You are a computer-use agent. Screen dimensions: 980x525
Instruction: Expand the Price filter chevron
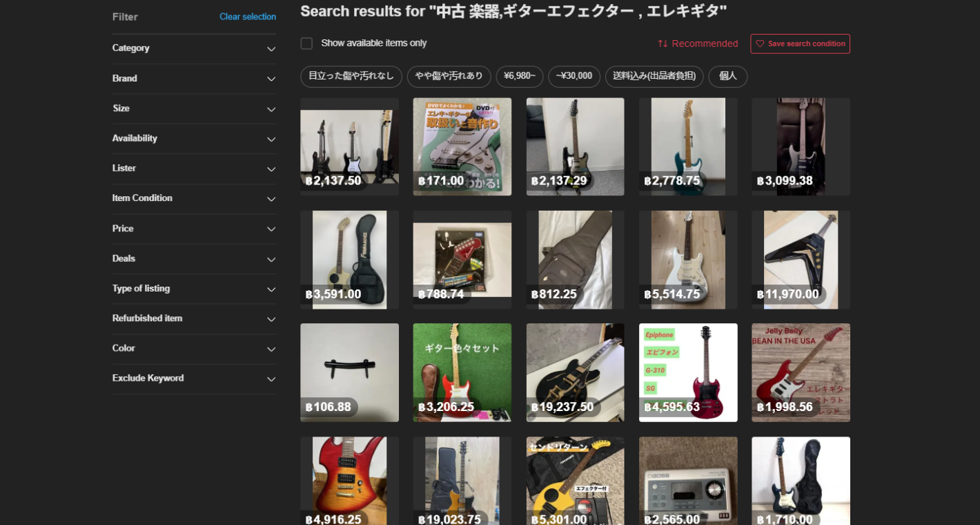click(271, 229)
